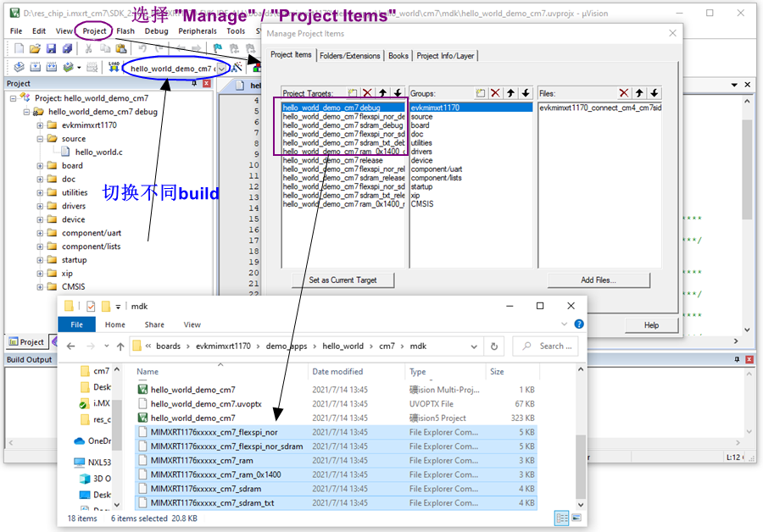Open Explorer address bar history dropdown
The height and width of the screenshot is (532, 763).
coord(474,346)
